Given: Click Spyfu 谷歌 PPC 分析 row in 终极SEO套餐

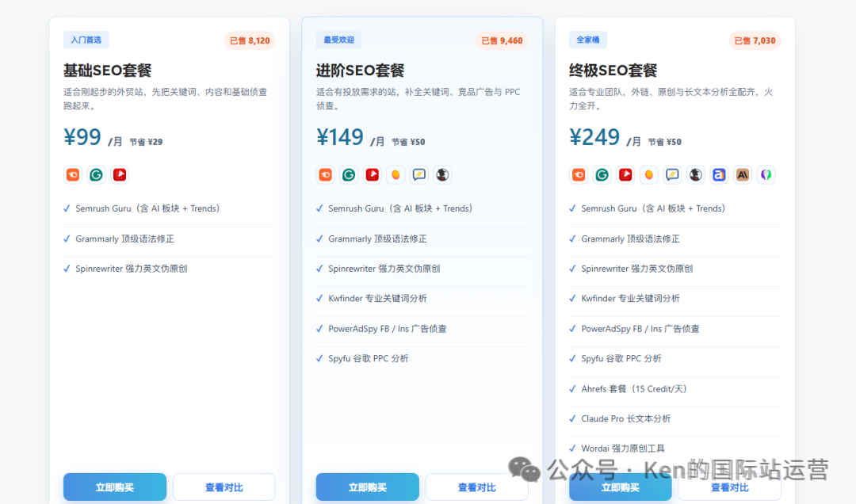Looking at the screenshot, I should (675, 359).
